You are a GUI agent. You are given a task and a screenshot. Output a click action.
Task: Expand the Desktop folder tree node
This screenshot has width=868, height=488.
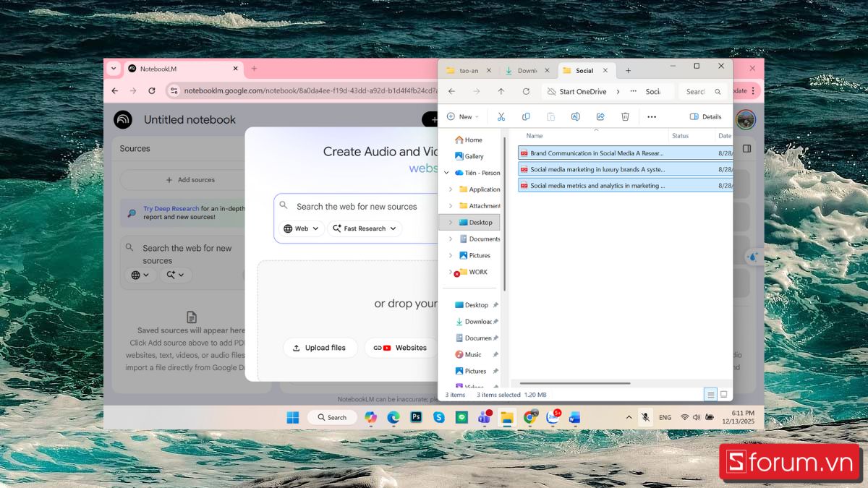coord(451,223)
